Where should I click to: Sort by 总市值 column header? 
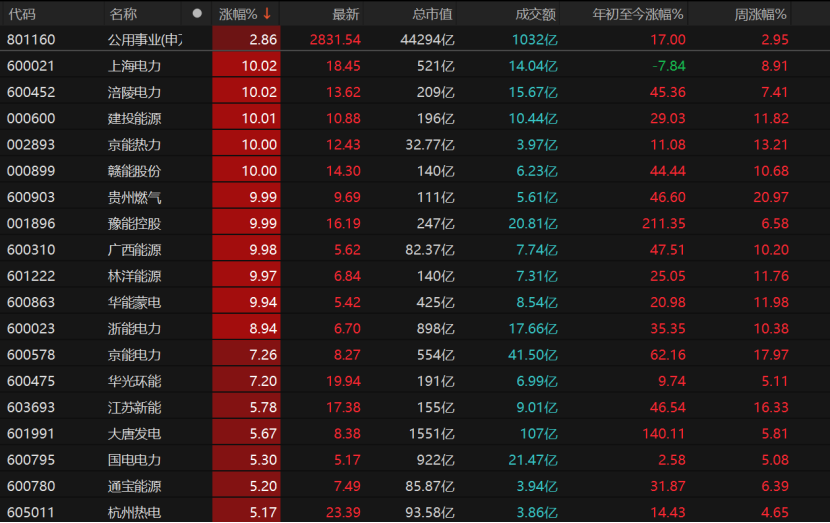point(432,14)
